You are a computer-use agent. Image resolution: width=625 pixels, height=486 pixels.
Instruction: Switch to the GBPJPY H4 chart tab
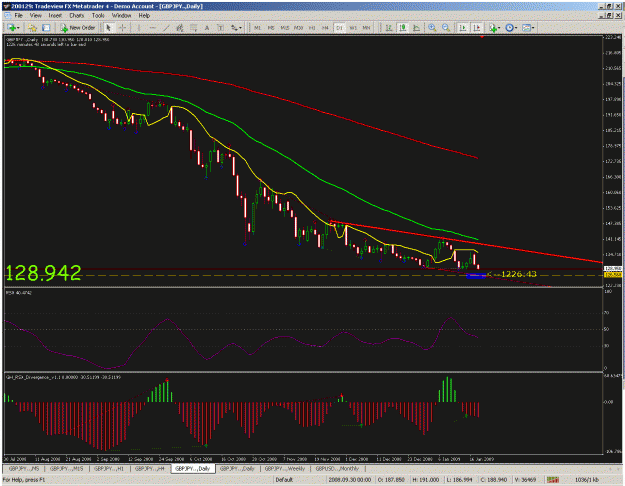[149, 468]
